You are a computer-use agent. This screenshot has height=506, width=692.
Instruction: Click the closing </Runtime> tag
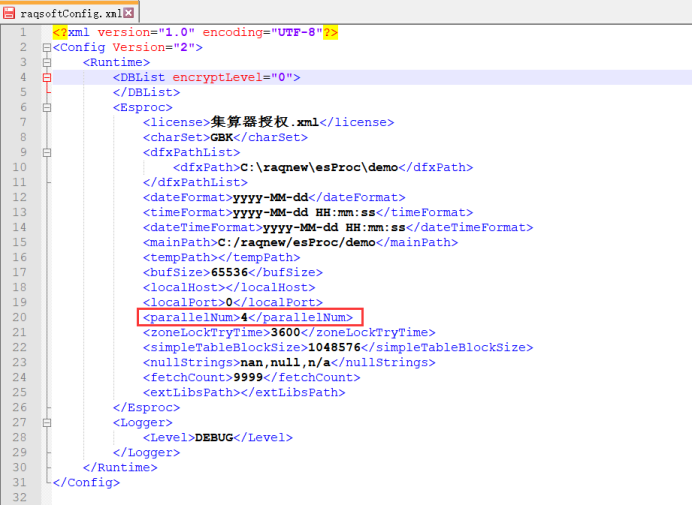(120, 468)
